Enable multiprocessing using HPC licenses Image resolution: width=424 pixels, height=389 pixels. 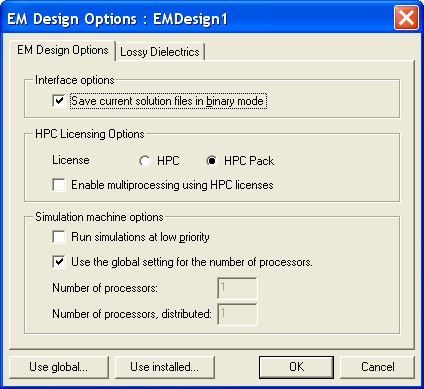coord(59,185)
